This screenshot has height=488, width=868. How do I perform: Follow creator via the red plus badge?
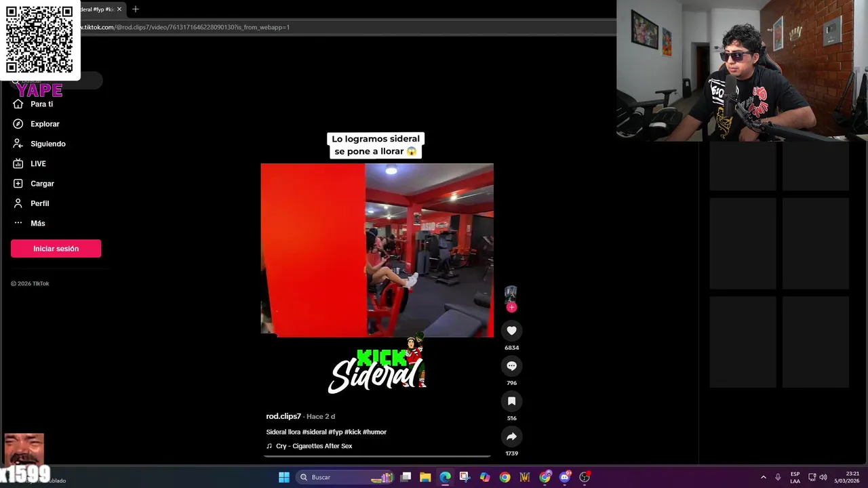[511, 307]
